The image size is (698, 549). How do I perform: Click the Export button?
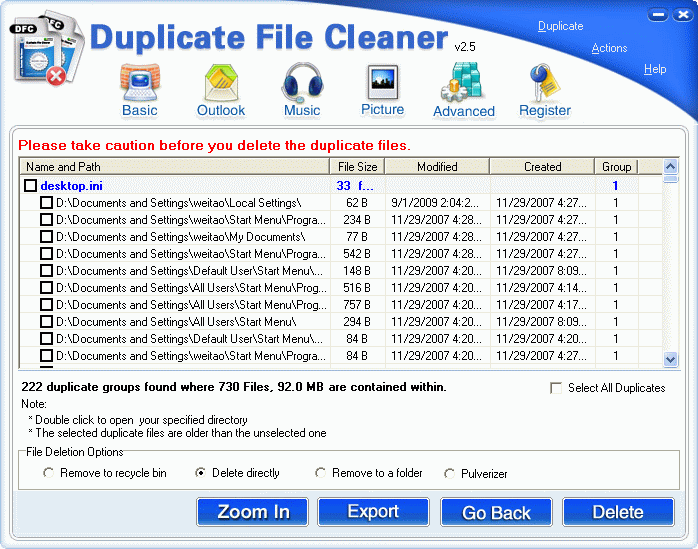coord(373,512)
